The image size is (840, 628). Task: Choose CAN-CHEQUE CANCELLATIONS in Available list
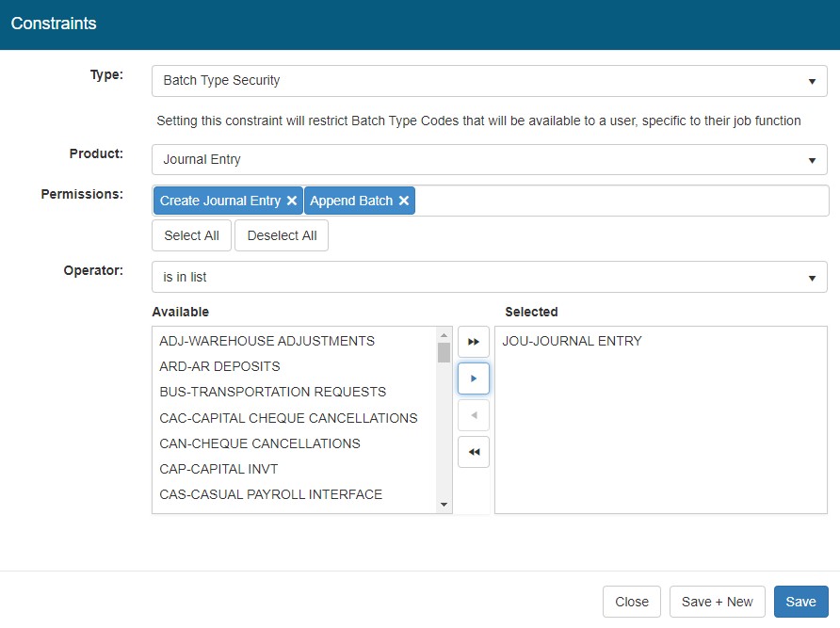click(x=260, y=443)
